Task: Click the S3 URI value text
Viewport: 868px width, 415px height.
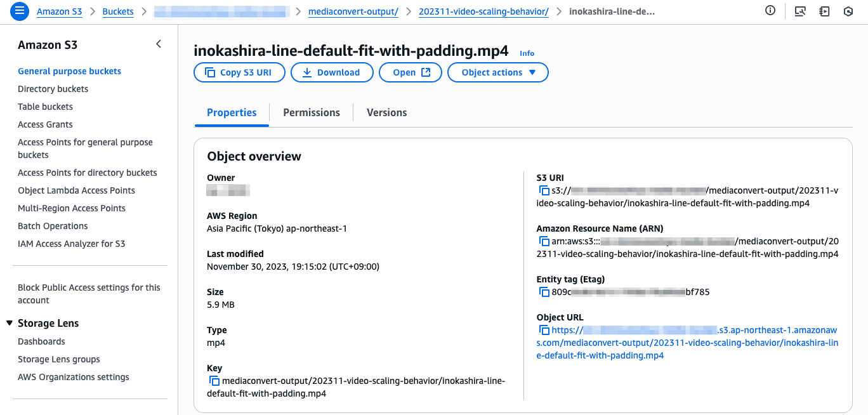Action: tap(688, 197)
